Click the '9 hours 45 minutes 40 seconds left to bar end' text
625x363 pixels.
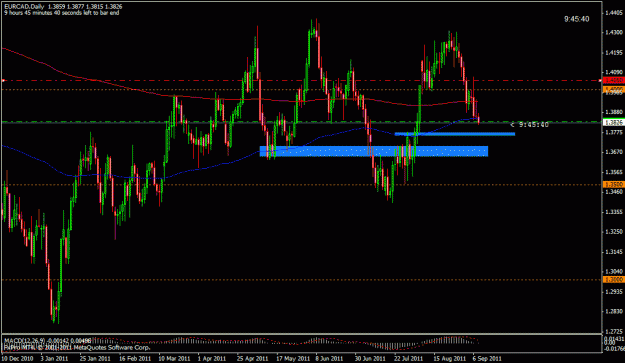click(61, 13)
